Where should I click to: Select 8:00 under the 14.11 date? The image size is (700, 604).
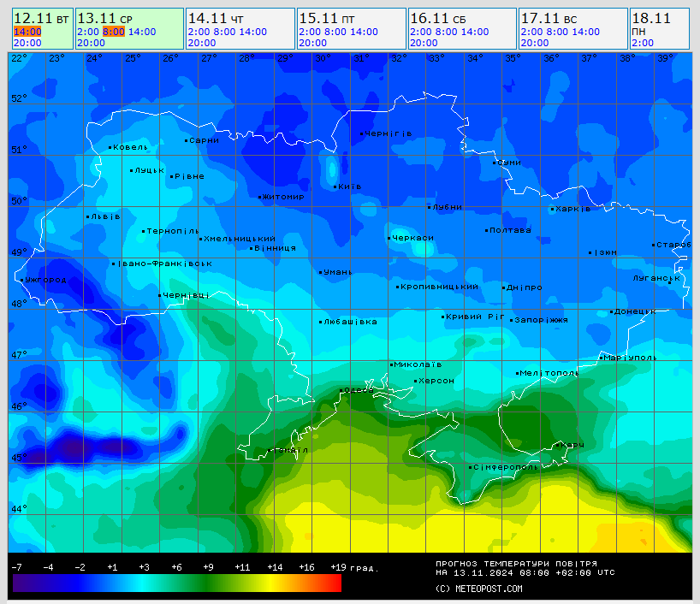[x=224, y=32]
